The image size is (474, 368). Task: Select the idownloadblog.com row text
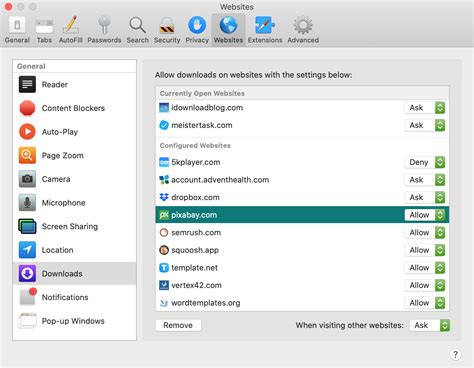click(207, 108)
